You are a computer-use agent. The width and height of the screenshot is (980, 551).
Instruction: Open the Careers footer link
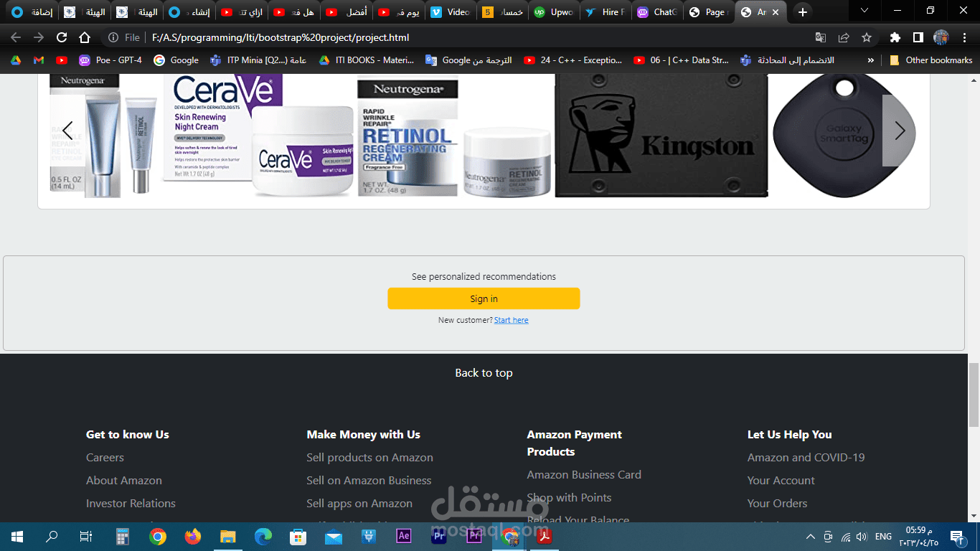(x=105, y=458)
